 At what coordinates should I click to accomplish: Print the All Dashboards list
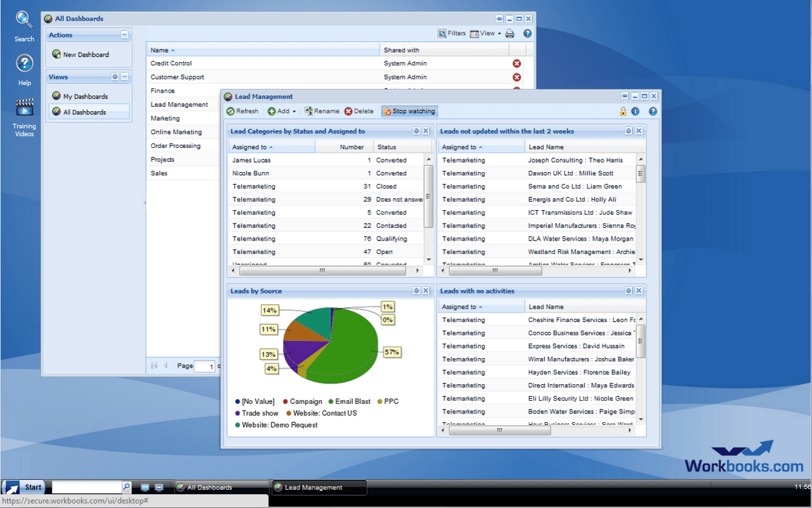(x=509, y=33)
